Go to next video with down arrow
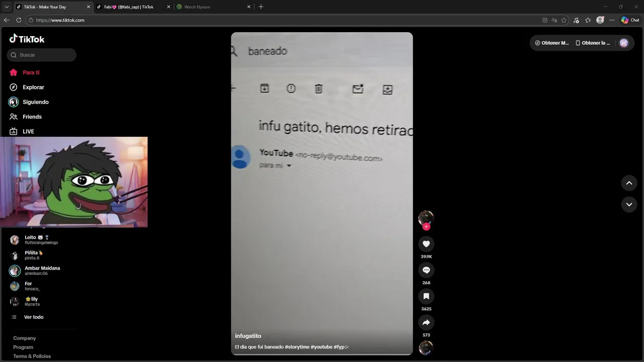 629,205
